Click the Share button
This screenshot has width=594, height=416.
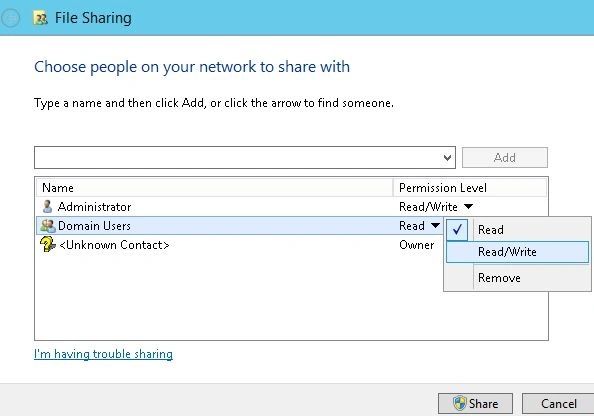(x=475, y=403)
